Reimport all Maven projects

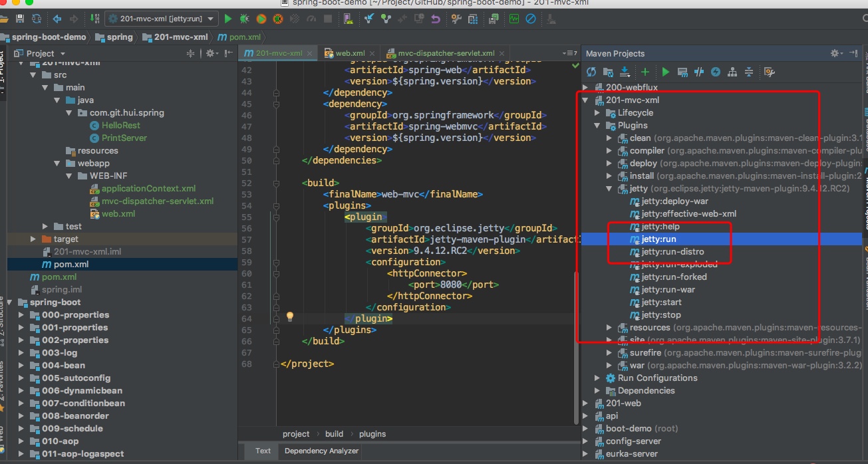591,72
